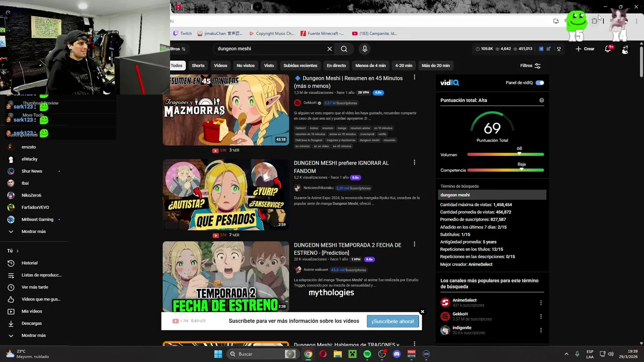Start voice search with the microphone icon

[365, 49]
